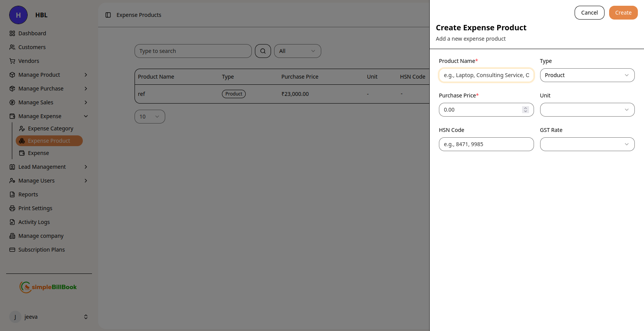
Task: Click the Type column header in table
Action: click(228, 77)
